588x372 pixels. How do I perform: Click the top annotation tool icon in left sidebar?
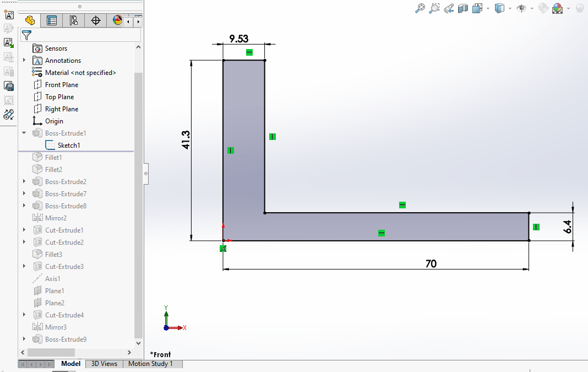(9, 15)
